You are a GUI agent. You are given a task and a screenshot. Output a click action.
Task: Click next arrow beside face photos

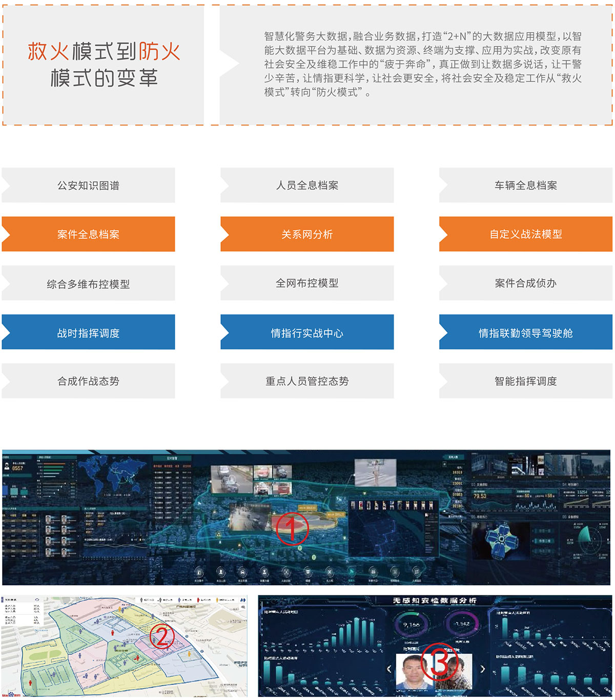482,669
